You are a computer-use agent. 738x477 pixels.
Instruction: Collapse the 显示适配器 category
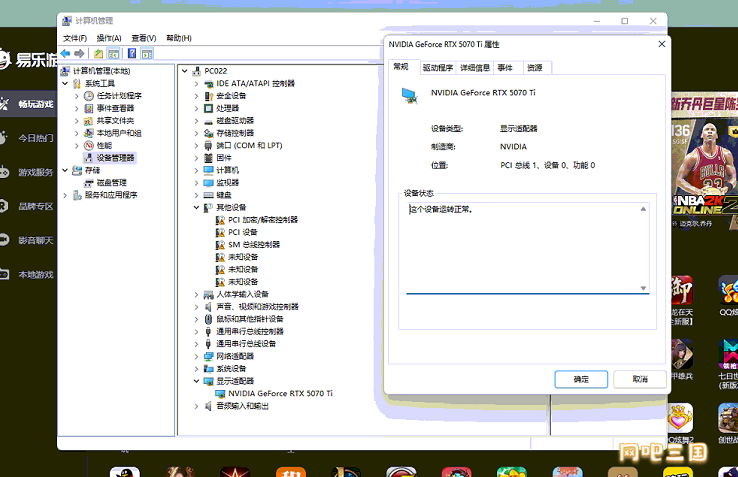(197, 381)
